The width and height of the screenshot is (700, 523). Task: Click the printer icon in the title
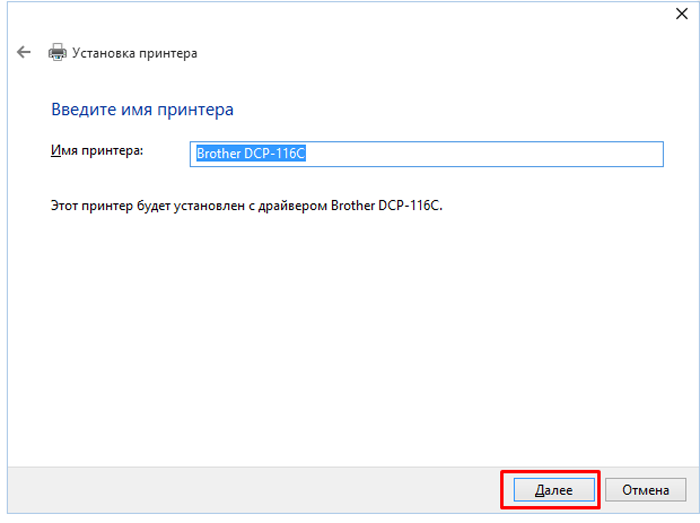click(57, 52)
